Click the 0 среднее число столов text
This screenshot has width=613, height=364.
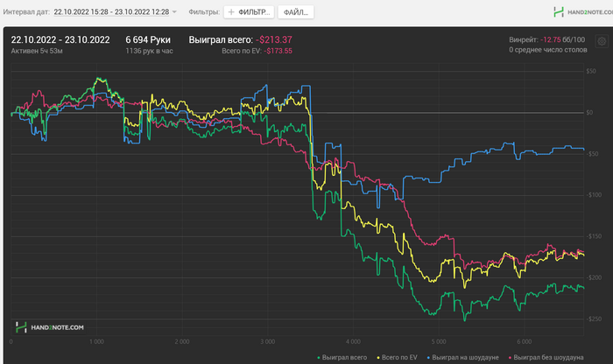coord(547,50)
